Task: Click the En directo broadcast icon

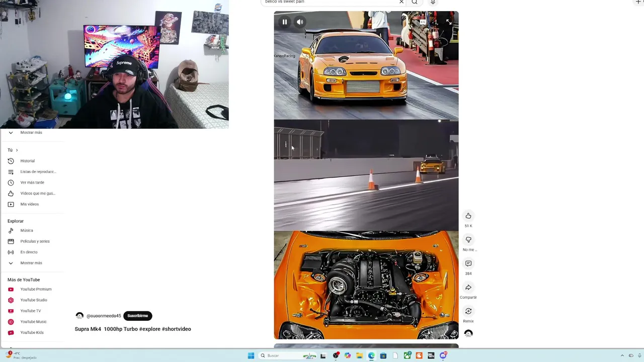Action: pyautogui.click(x=11, y=252)
